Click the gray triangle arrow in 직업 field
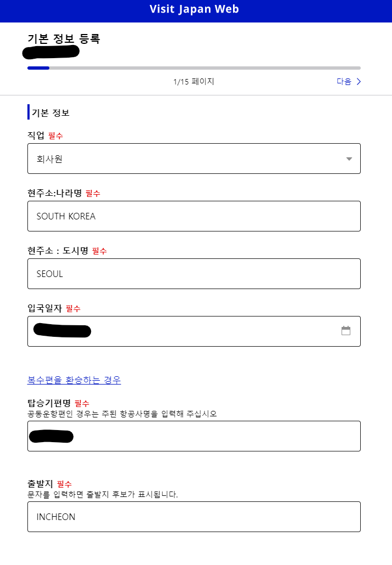This screenshot has height=565, width=392. pyautogui.click(x=349, y=159)
